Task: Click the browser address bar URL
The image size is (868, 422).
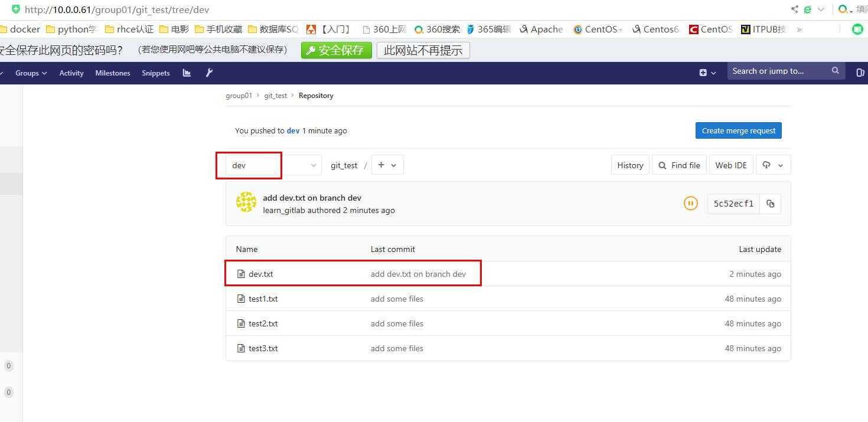Action: tap(117, 9)
